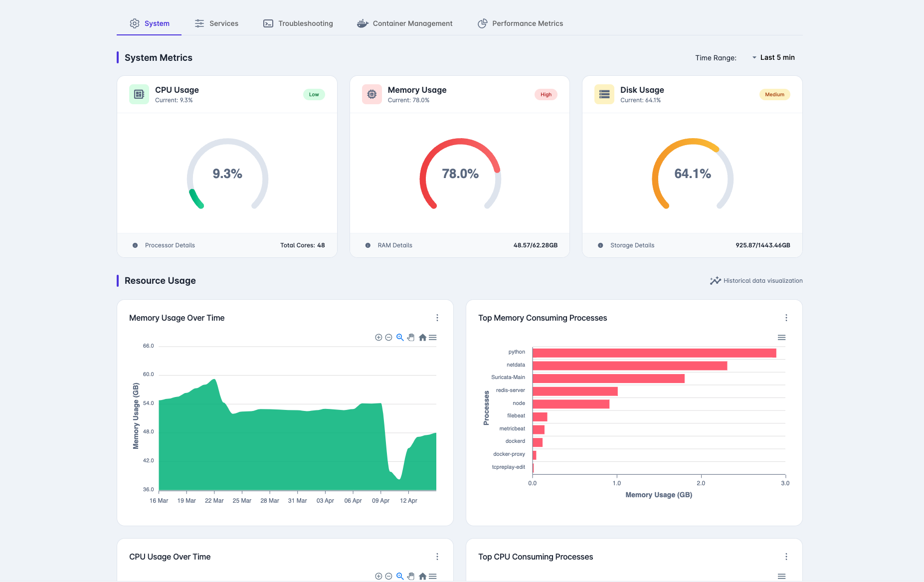Viewport: 924px width, 582px height.
Task: Click the Memory Usage processor icon
Action: (372, 94)
